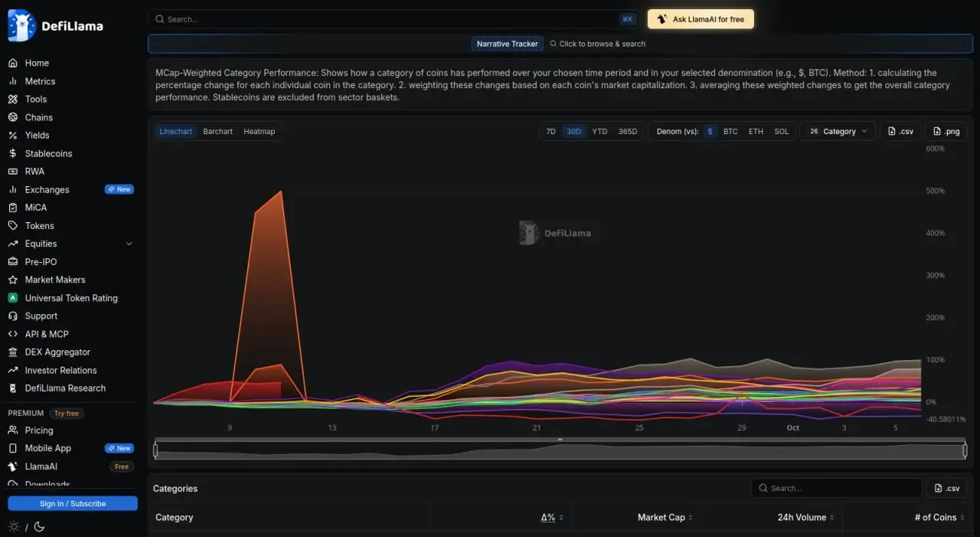Switch to the Heatmap view
Screen dimensions: 980x537
click(259, 132)
